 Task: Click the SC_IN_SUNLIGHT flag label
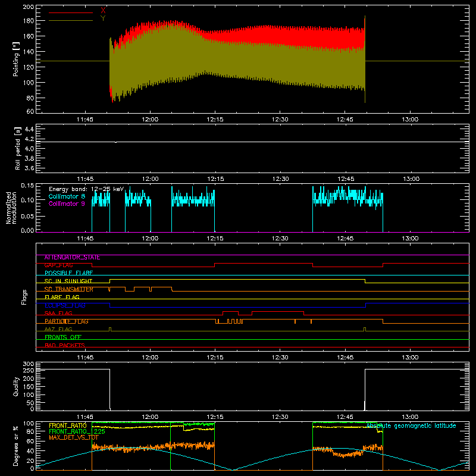tap(68, 281)
